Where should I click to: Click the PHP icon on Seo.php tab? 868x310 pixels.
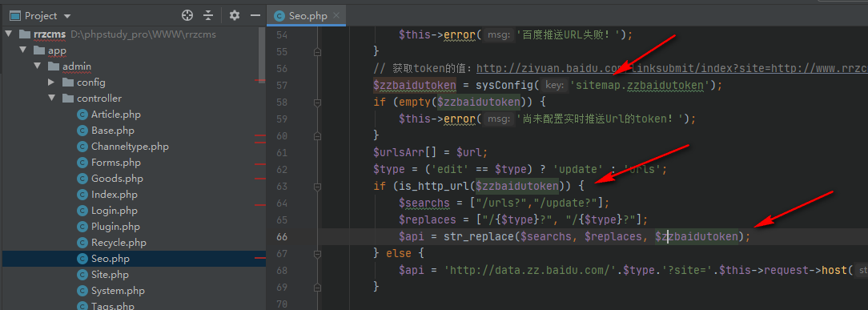pos(280,15)
